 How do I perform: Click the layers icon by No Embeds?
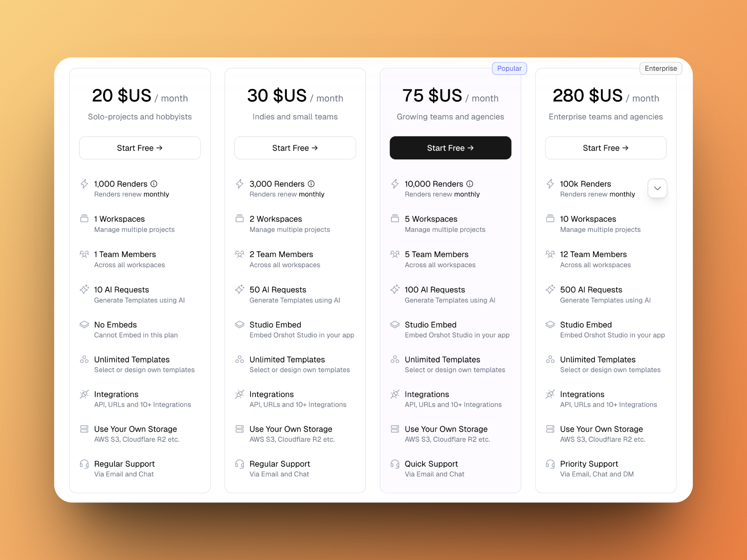point(84,324)
